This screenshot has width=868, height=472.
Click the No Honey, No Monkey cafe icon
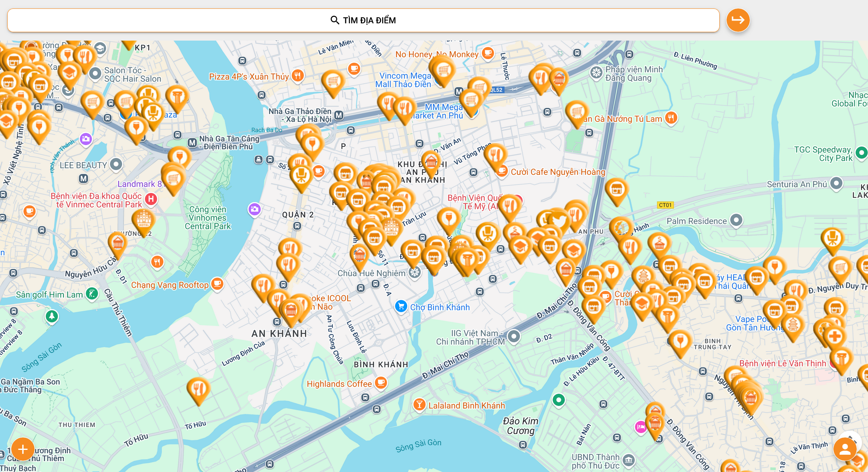[x=488, y=53]
